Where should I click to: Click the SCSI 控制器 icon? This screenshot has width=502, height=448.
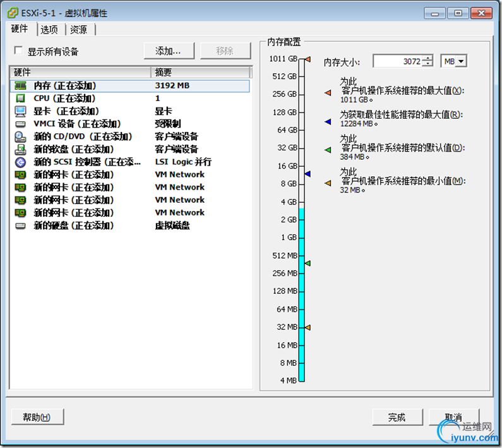tap(20, 162)
